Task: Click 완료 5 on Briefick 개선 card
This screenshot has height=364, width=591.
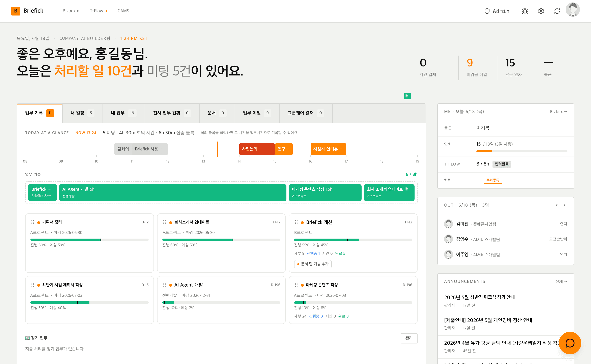Action: pos(340,253)
